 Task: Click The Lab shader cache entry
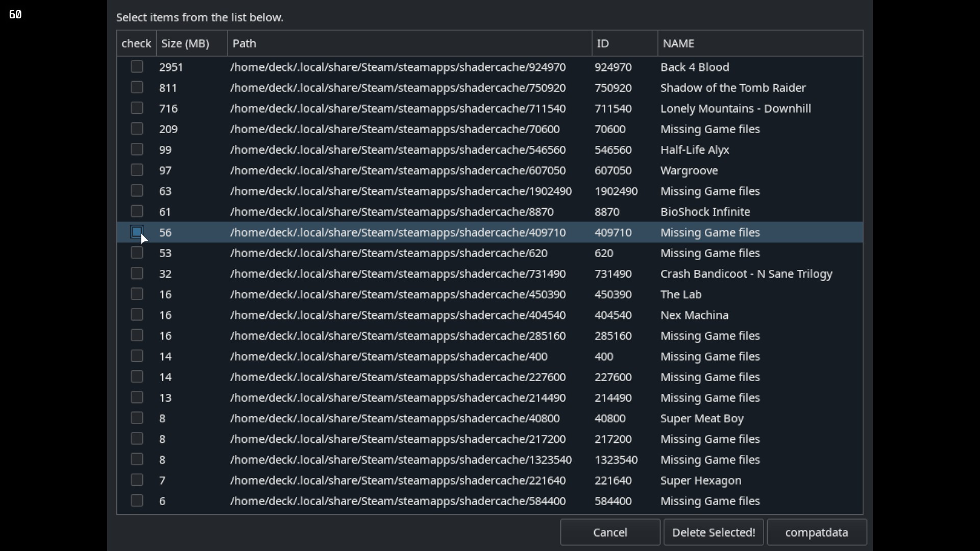489,294
